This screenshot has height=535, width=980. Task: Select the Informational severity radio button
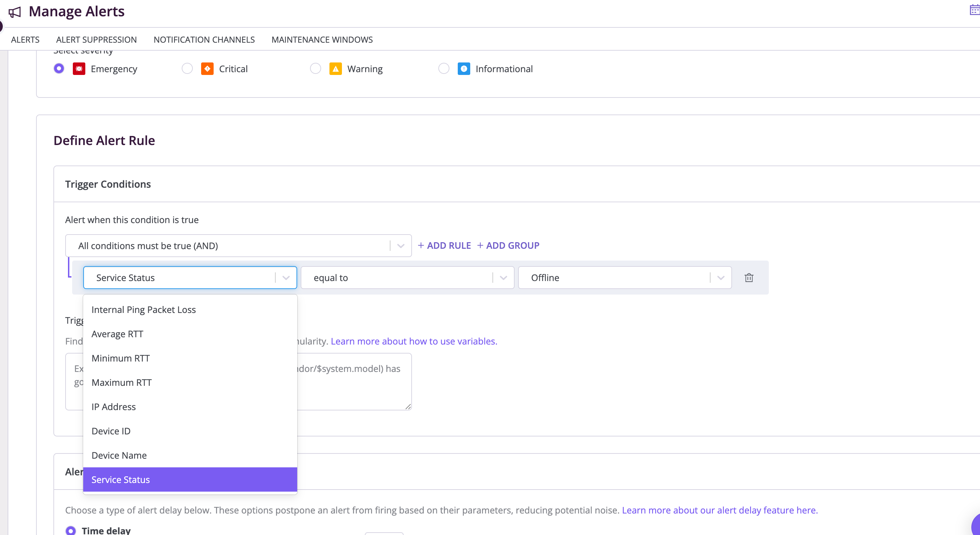(444, 68)
